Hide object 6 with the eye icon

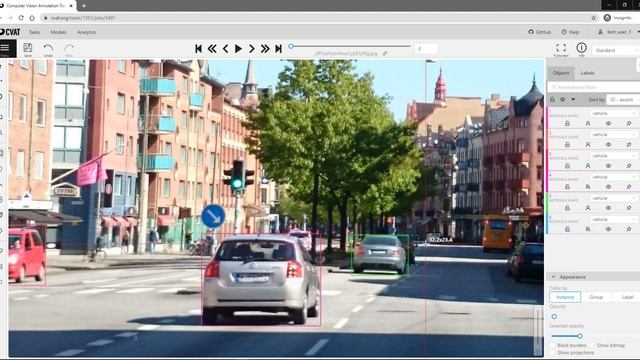608,229
